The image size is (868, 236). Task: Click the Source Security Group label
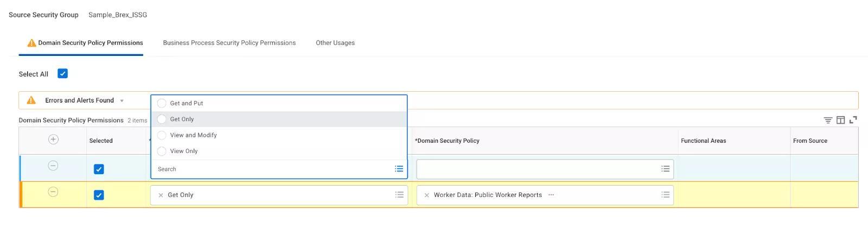[43, 15]
